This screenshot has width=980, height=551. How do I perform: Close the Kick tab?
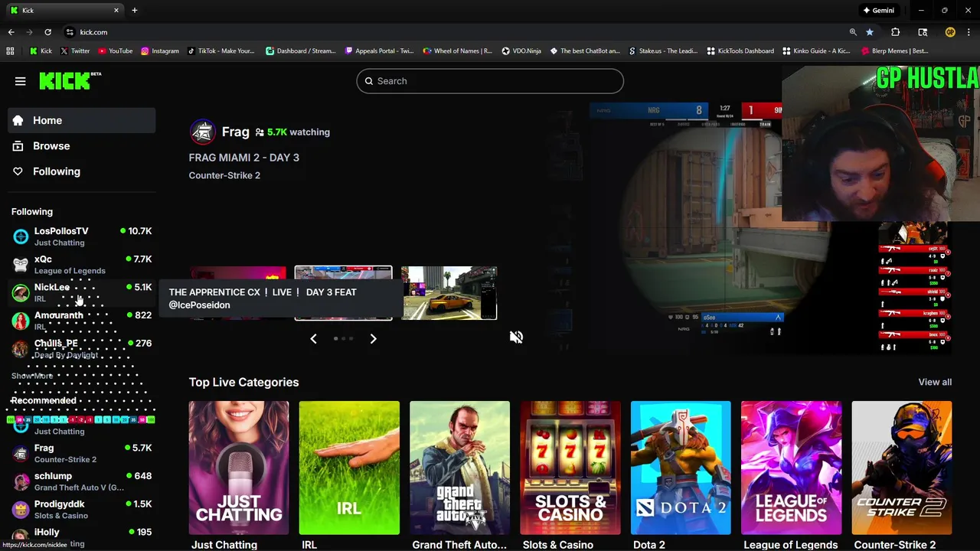click(116, 10)
